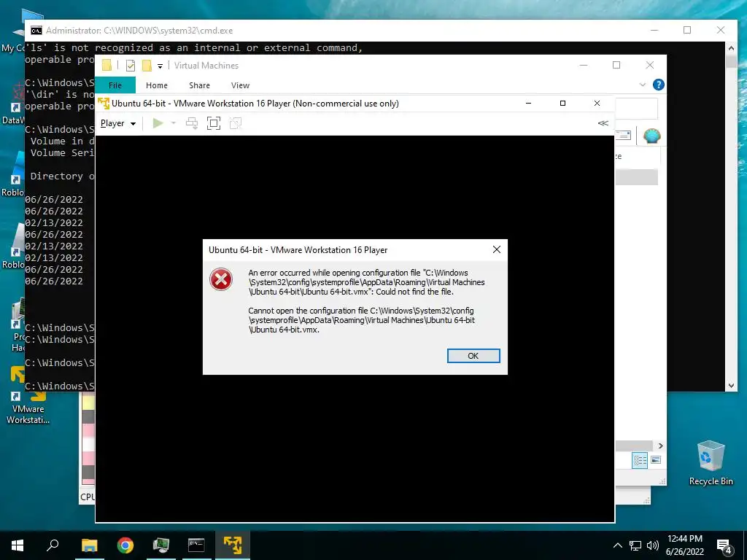Click the Unity mode toolbar icon
The width and height of the screenshot is (747, 560).
tap(236, 123)
